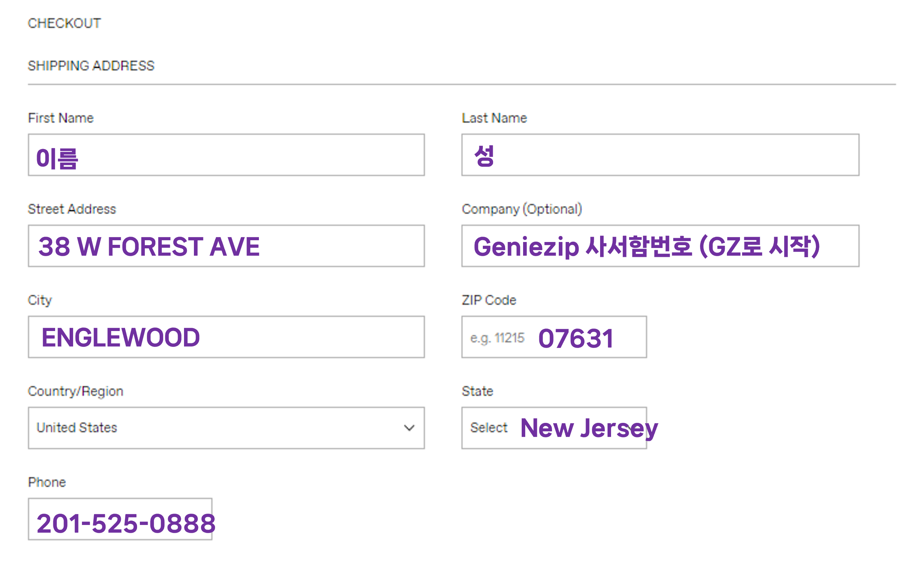The image size is (924, 567).
Task: Focus the Last Name text box
Action: [660, 155]
